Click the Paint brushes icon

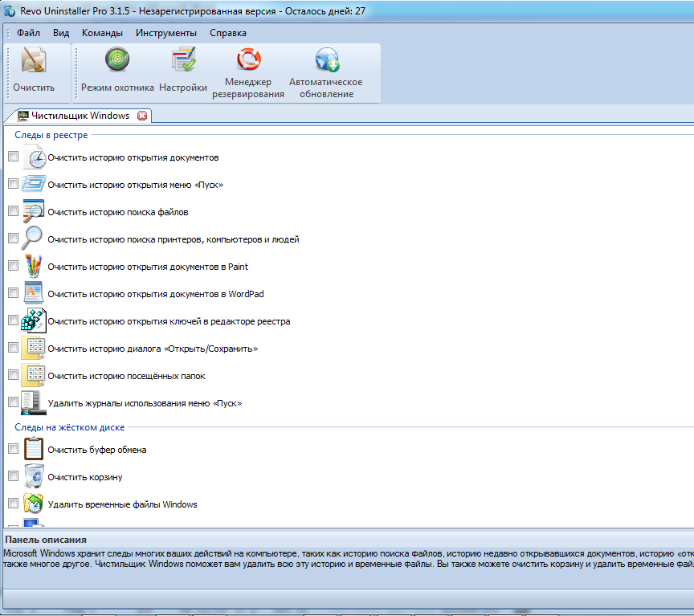pyautogui.click(x=33, y=266)
